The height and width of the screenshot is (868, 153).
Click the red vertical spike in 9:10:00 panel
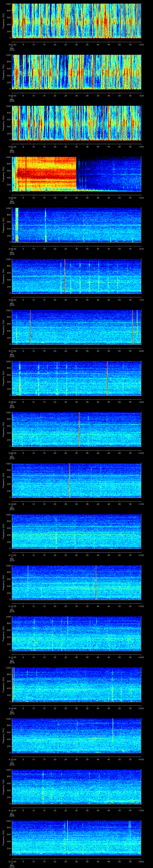[69, 480]
